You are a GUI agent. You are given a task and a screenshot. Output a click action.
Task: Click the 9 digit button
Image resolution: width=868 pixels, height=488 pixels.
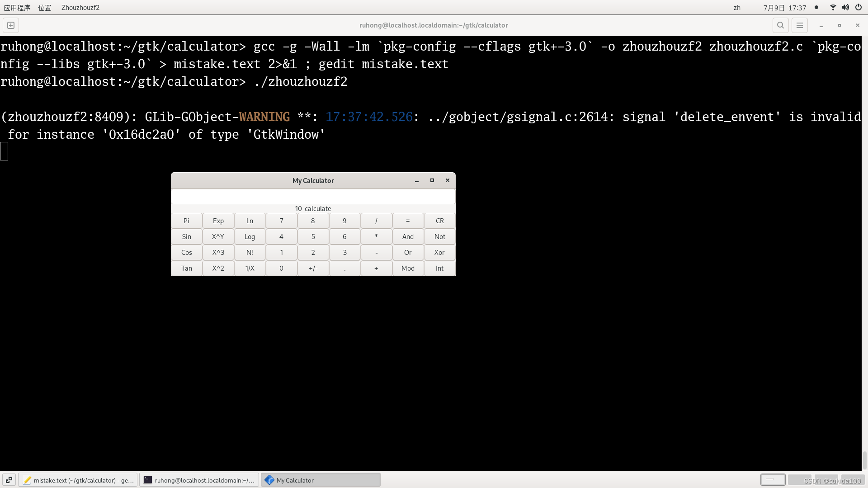[x=345, y=221]
